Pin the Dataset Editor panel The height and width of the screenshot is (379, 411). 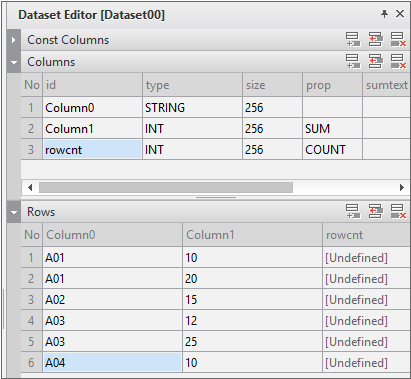(384, 14)
